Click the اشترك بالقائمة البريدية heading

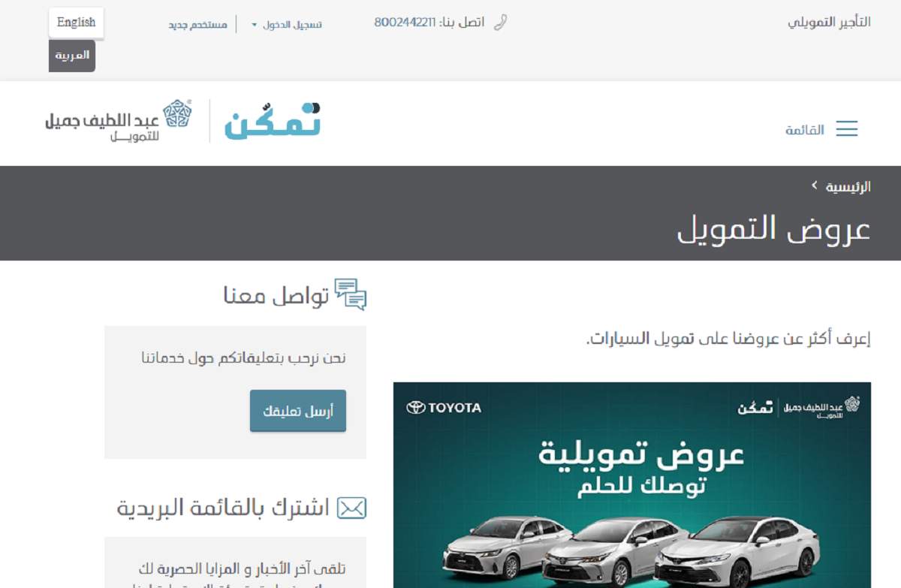point(223,508)
